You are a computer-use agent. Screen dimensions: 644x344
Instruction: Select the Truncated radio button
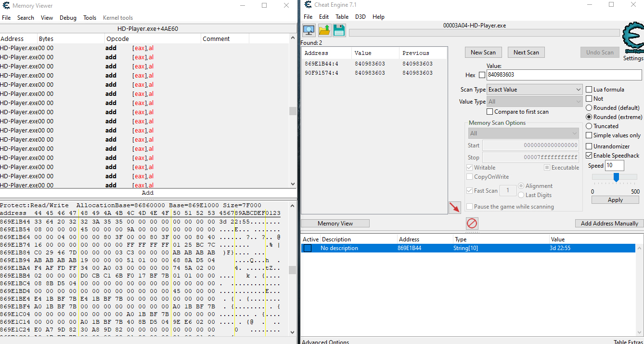tap(589, 126)
